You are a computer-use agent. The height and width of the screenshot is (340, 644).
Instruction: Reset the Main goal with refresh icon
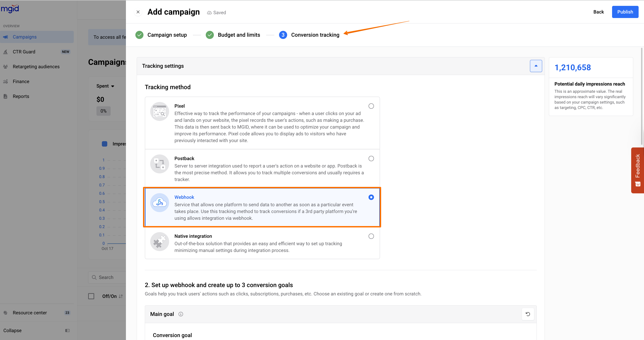click(528, 314)
